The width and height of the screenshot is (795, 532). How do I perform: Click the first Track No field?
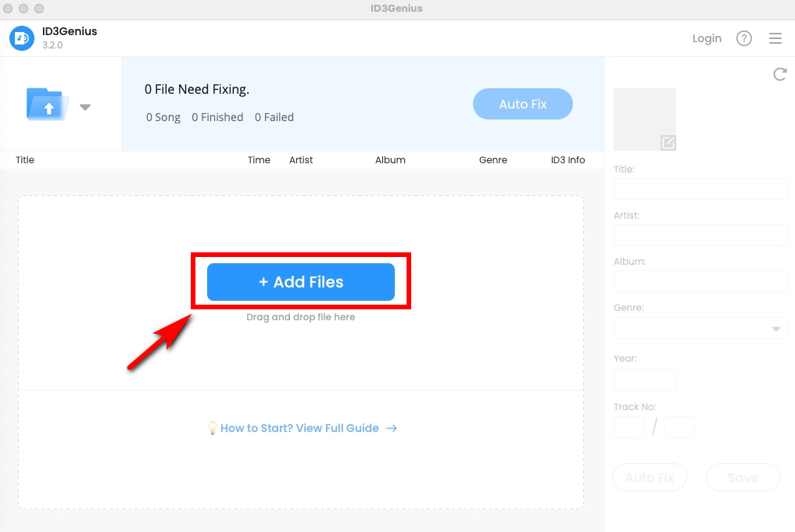pos(628,427)
